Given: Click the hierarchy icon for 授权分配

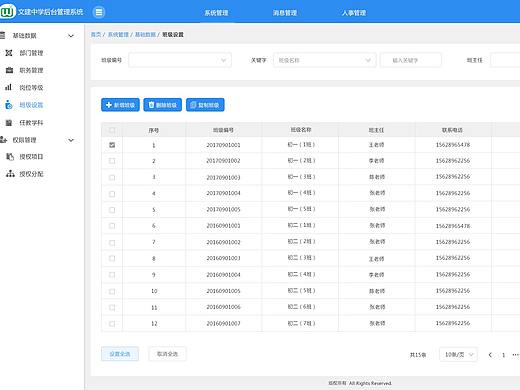Looking at the screenshot, I should coord(10,174).
